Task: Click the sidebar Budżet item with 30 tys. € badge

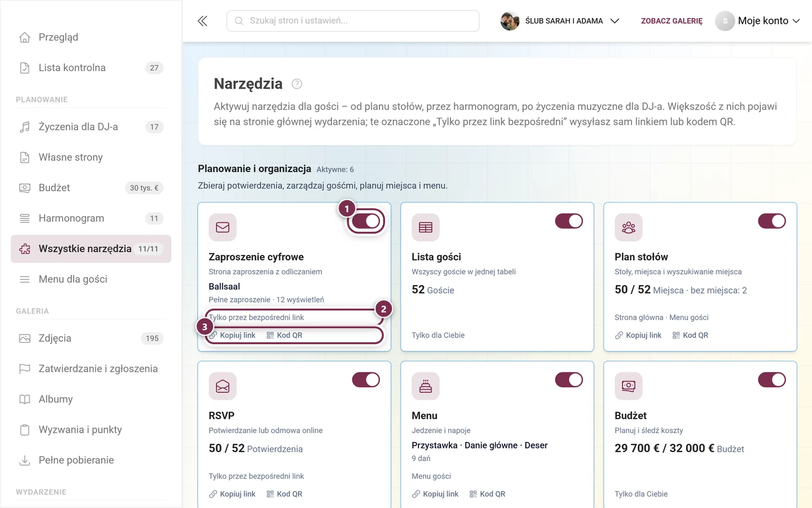Action: [x=91, y=188]
